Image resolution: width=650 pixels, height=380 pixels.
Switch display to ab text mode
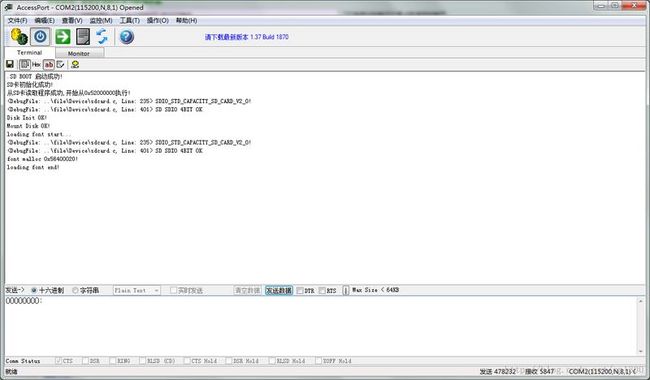[x=49, y=64]
